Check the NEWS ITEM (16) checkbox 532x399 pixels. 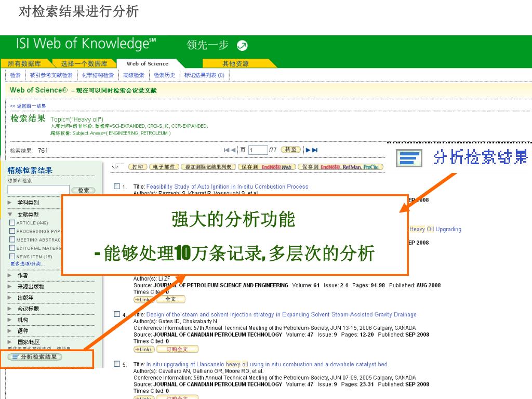[x=12, y=257]
